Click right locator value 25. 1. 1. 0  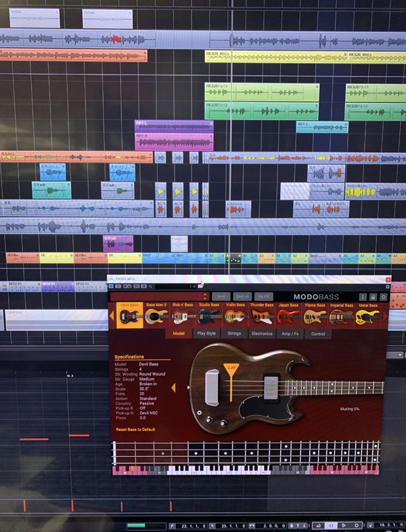233,526
